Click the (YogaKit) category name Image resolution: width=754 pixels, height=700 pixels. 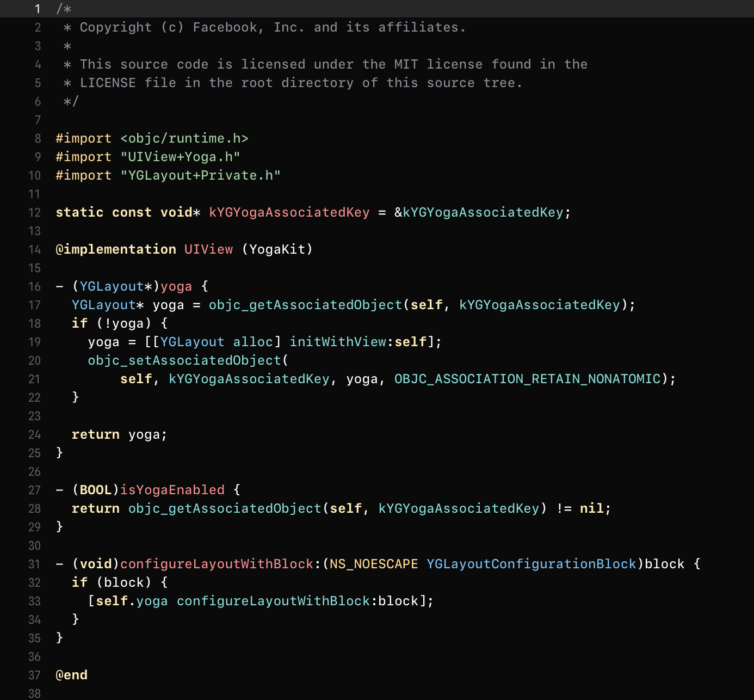[x=277, y=249]
